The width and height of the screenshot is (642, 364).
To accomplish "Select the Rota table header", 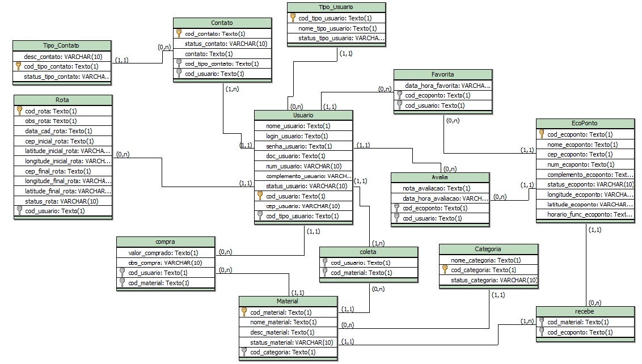I will (x=62, y=100).
